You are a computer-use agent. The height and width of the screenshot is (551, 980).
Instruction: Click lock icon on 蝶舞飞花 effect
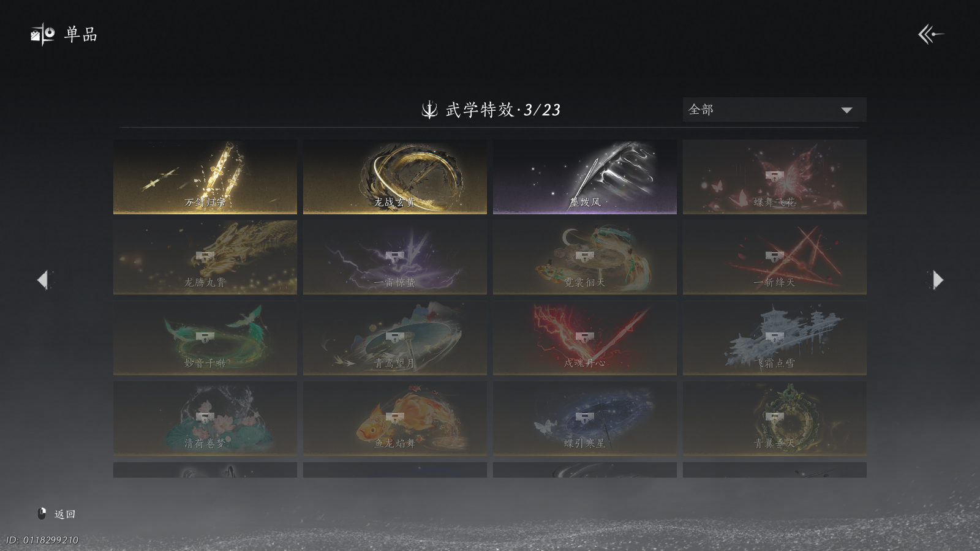pyautogui.click(x=774, y=176)
